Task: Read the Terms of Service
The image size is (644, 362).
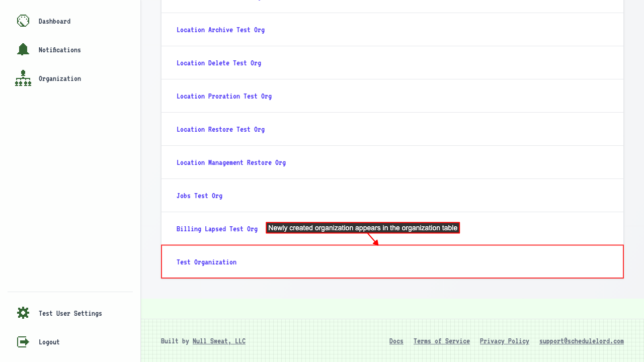Action: pyautogui.click(x=442, y=341)
